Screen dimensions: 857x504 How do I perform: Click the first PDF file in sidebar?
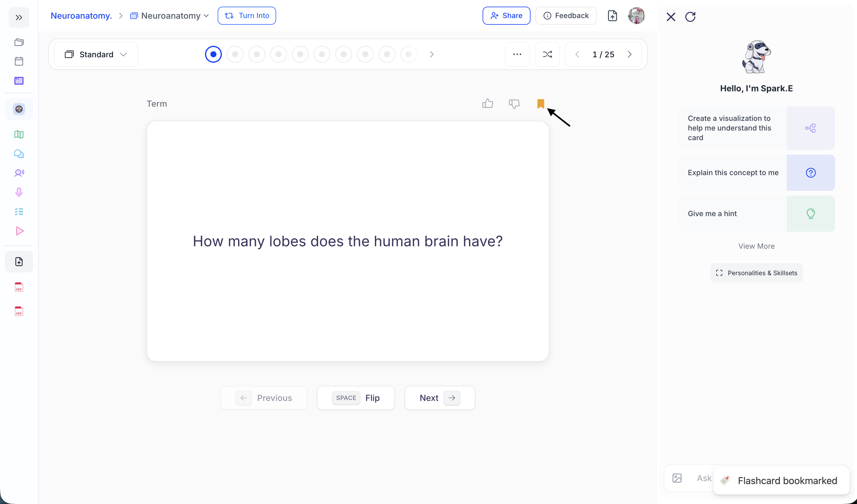click(19, 287)
